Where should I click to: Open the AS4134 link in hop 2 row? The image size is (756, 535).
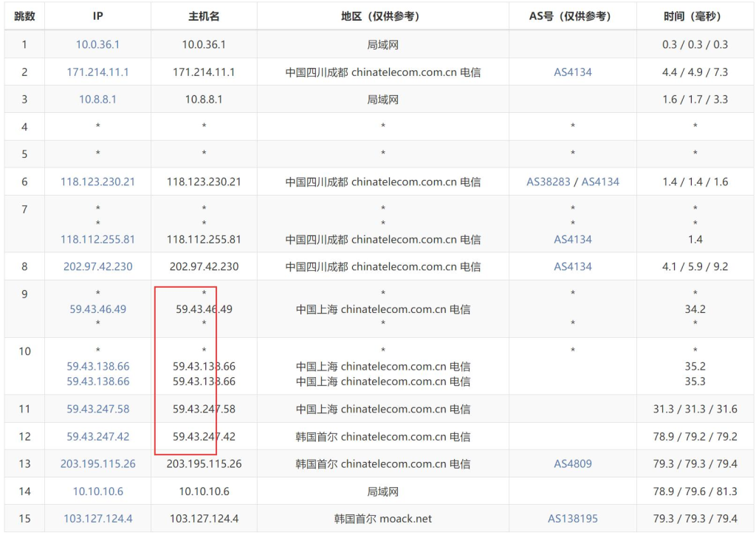point(573,72)
